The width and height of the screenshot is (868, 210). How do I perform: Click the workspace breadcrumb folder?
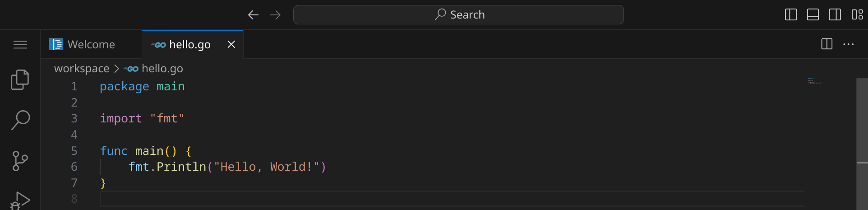coord(82,69)
